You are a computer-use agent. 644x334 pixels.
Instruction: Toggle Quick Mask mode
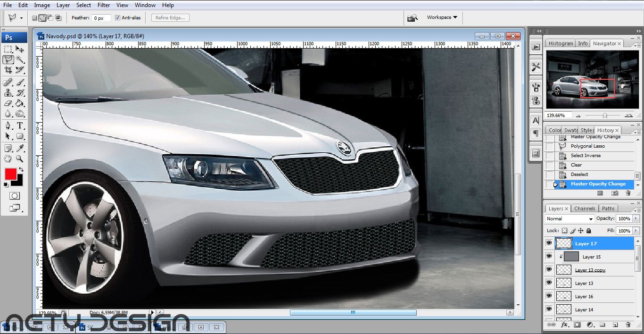[x=14, y=196]
